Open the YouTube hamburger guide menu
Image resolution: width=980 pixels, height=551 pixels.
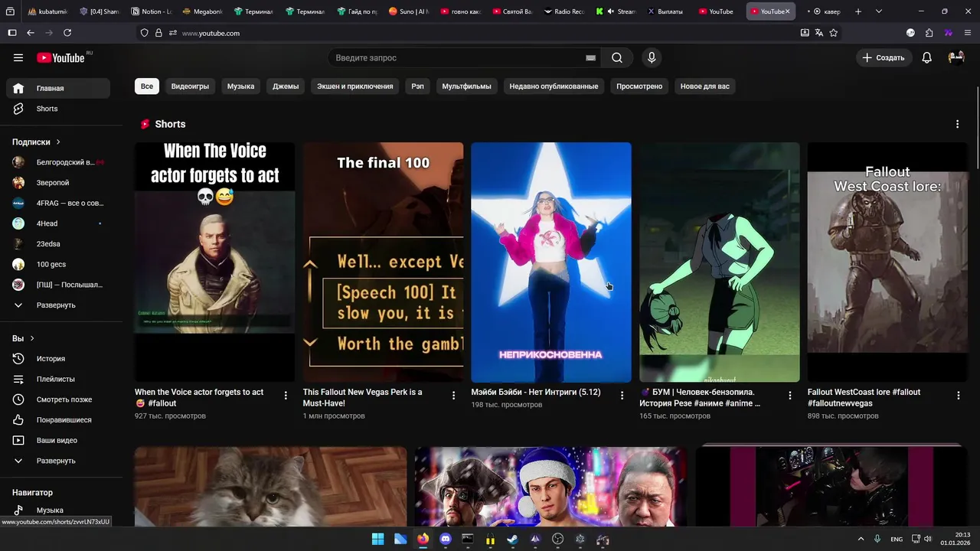pos(18,57)
